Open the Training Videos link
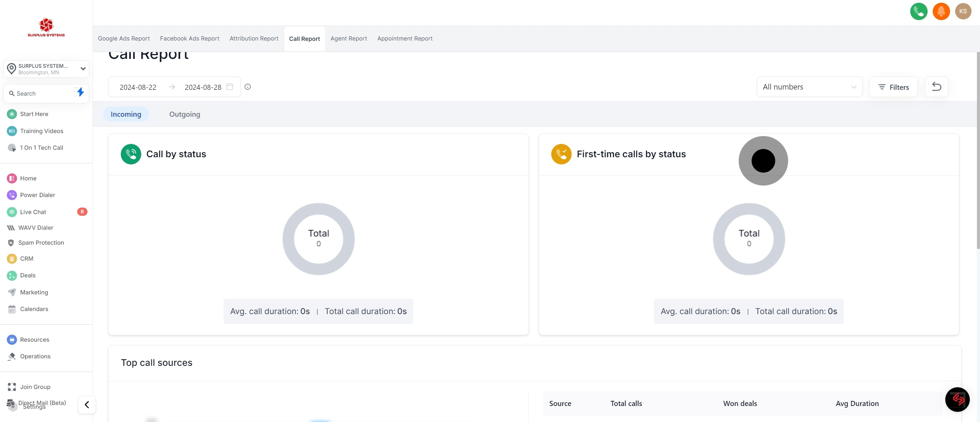 coord(42,131)
